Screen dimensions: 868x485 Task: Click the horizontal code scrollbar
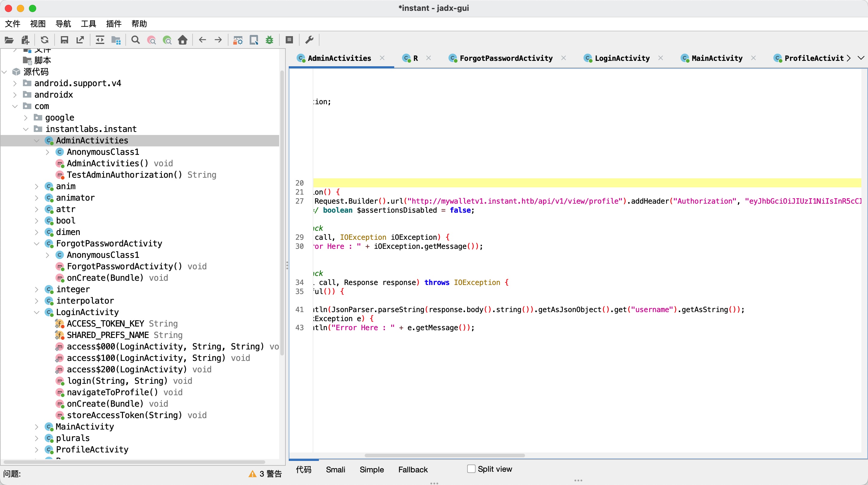tap(445, 455)
